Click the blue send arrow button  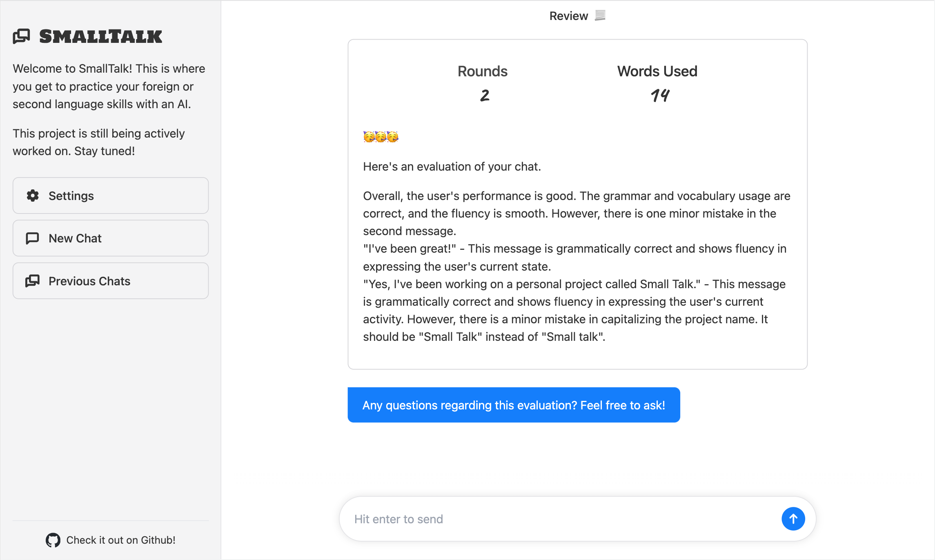[793, 519]
